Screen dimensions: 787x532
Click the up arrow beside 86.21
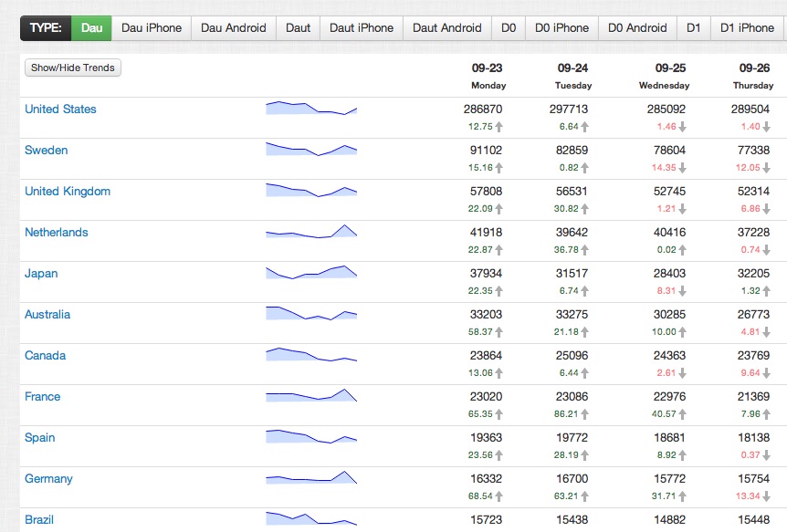coord(584,414)
